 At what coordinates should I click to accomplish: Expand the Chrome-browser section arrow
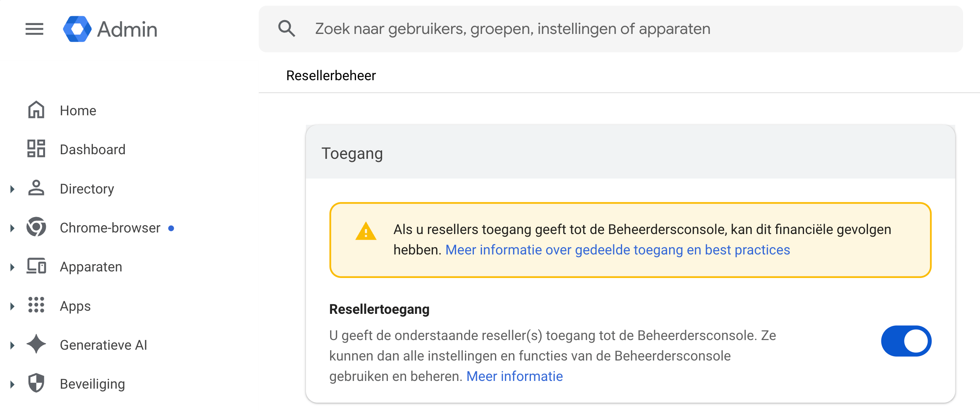click(x=12, y=228)
